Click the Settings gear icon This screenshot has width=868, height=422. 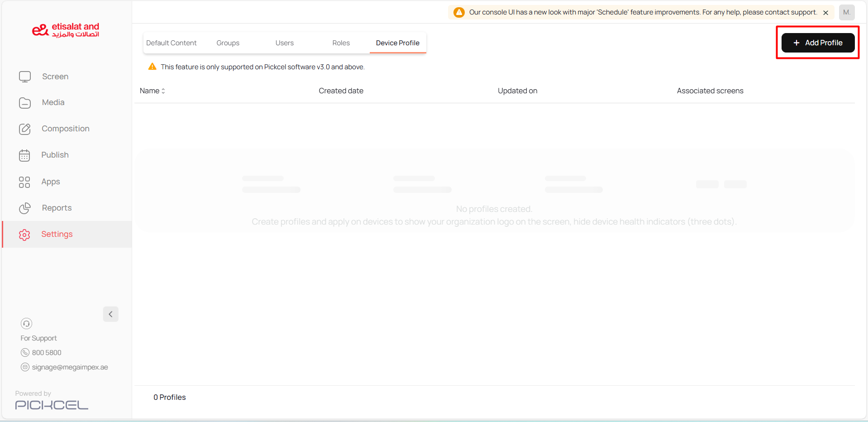click(x=24, y=235)
